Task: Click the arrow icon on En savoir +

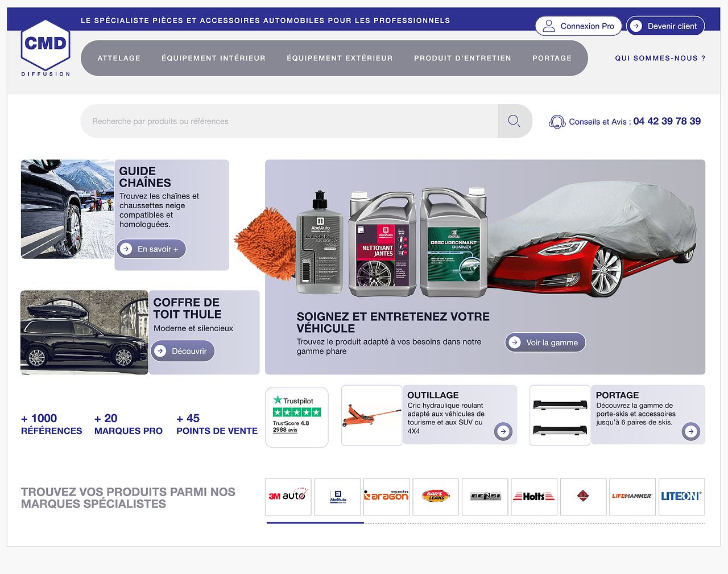Action: click(x=125, y=249)
